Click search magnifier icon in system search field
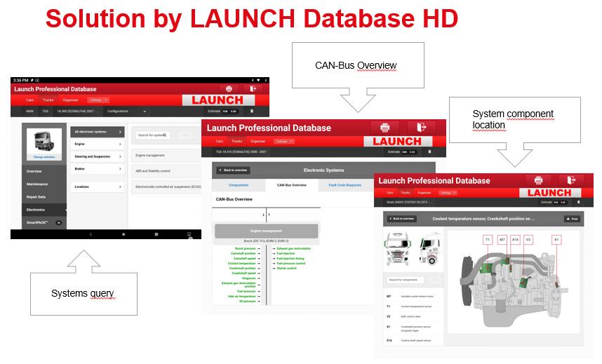Screen dimensions: 602x364 pos(165,135)
